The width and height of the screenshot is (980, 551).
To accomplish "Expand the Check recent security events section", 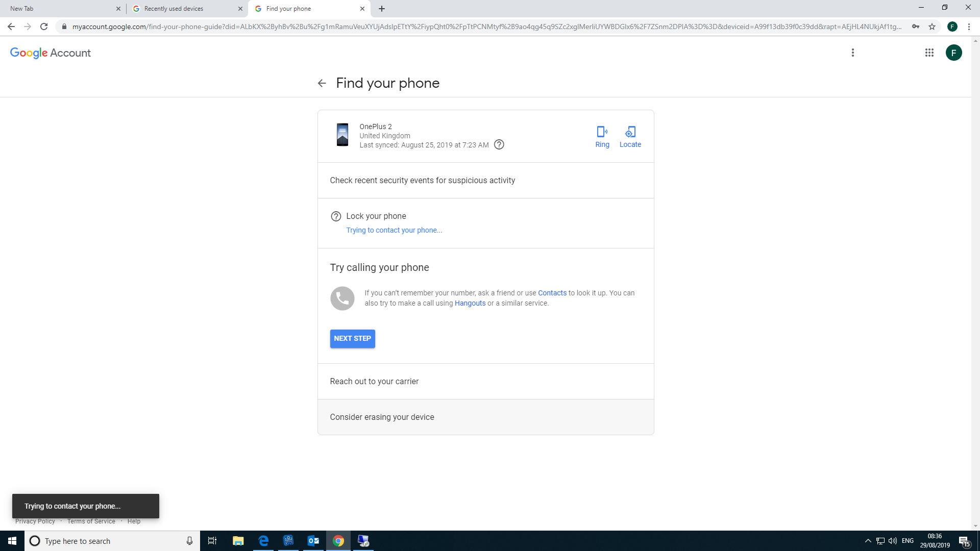I will (423, 180).
